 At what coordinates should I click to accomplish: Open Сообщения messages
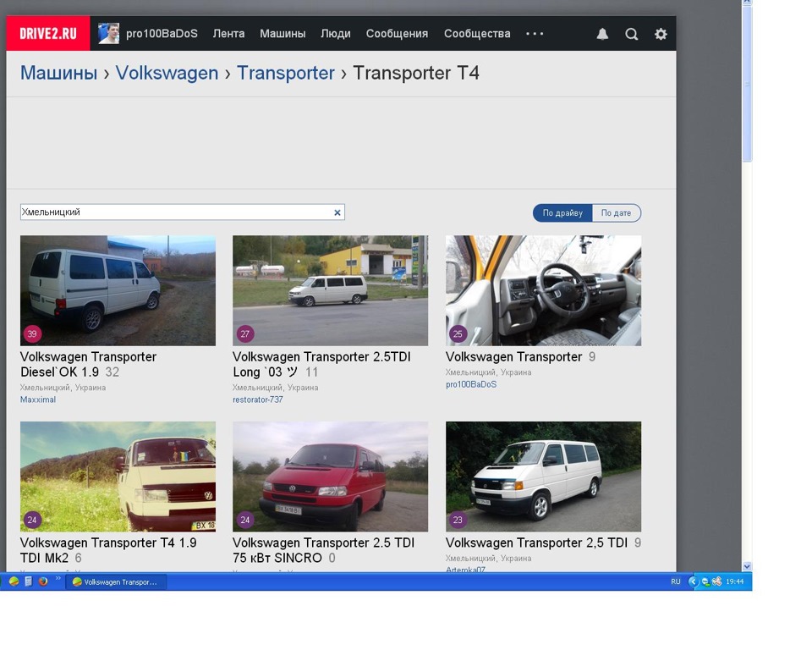click(x=398, y=34)
